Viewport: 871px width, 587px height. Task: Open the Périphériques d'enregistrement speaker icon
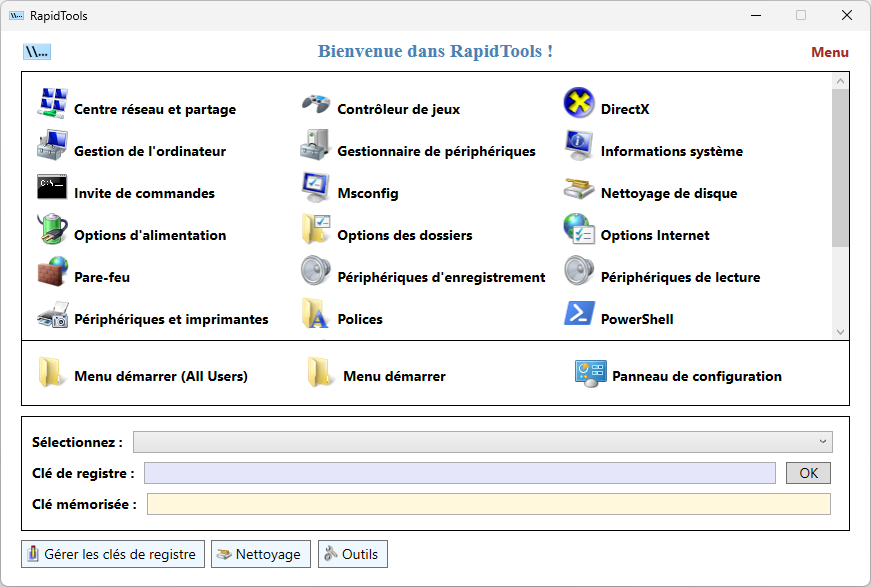pyautogui.click(x=316, y=271)
